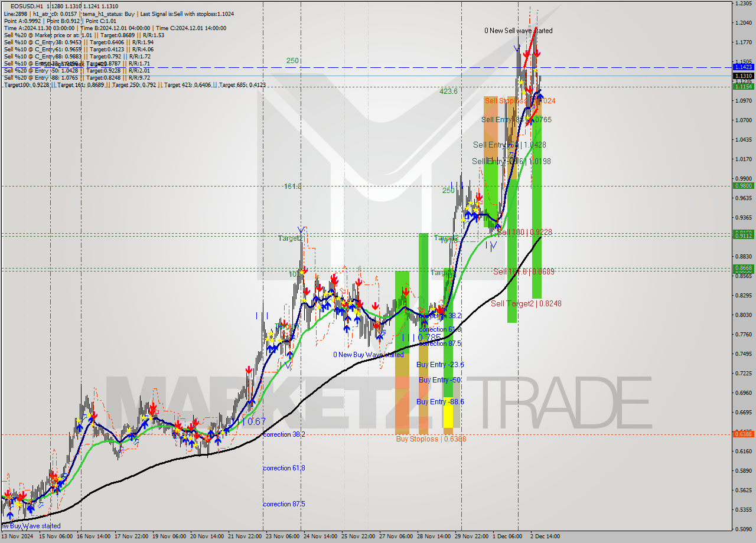Click the 'Sell Entry -50 | 1.0428' label
The height and width of the screenshot is (543, 756).
[x=509, y=145]
